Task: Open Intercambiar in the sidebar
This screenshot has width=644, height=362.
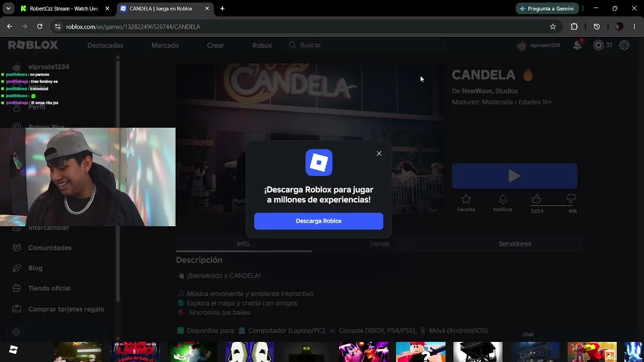Action: (x=49, y=228)
